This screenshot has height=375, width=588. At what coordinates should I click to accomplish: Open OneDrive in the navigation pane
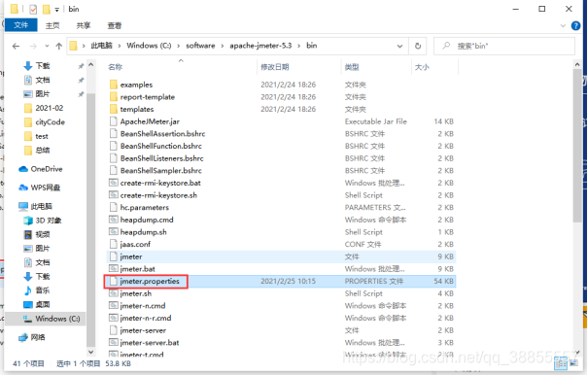[47, 169]
